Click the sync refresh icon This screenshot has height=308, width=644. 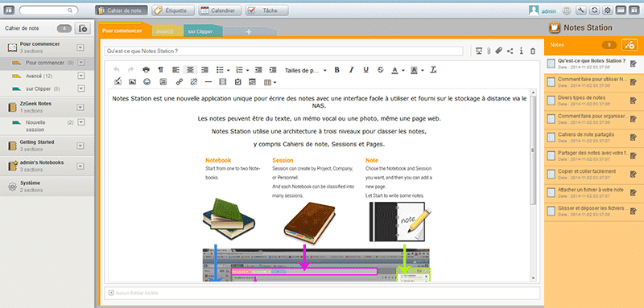click(x=594, y=10)
